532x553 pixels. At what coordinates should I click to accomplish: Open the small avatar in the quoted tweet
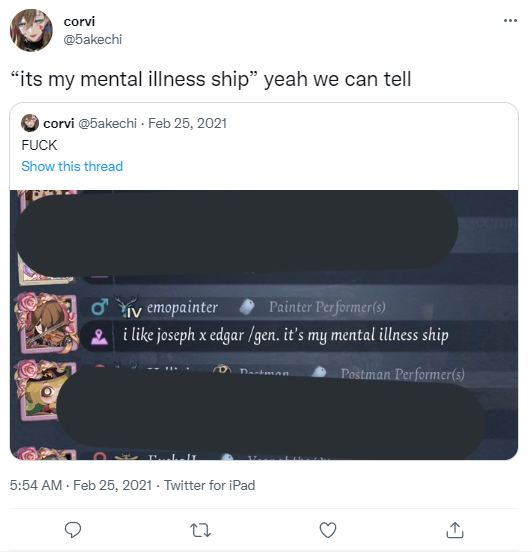pyautogui.click(x=30, y=123)
